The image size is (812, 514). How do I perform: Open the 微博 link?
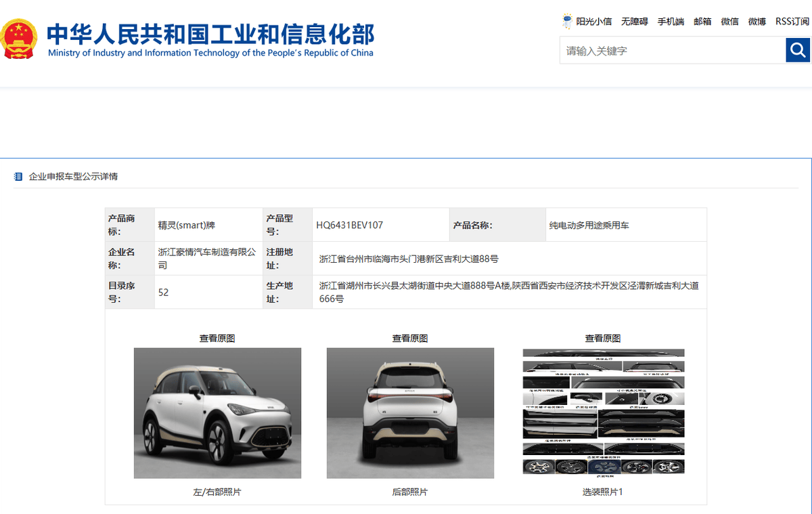click(x=757, y=22)
